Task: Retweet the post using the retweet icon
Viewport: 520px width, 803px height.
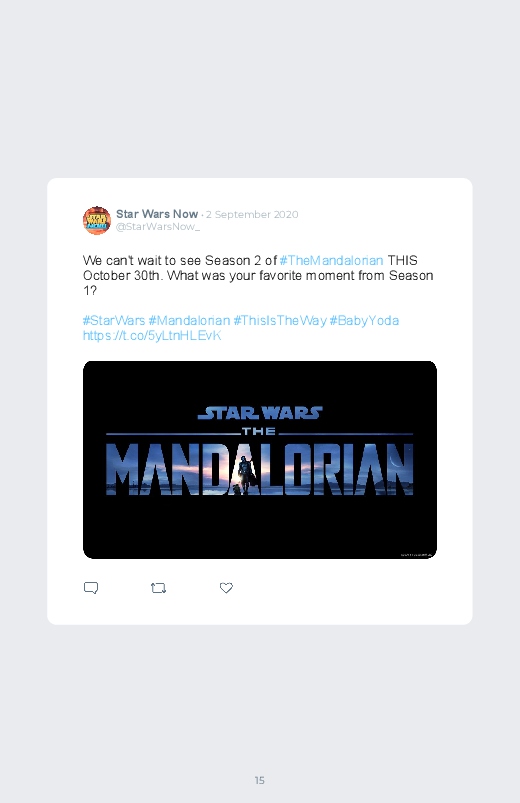Action: click(x=158, y=588)
